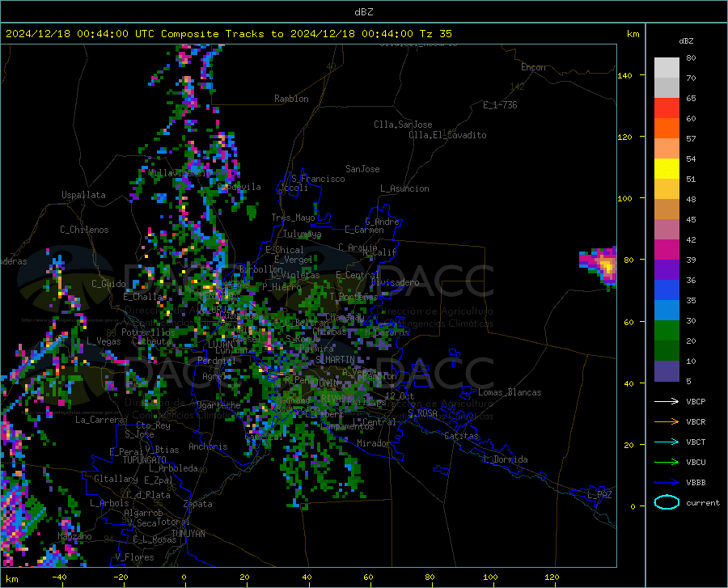Select the bright green 20 dBZ swatch
This screenshot has height=588, width=728.
pyautogui.click(x=667, y=331)
